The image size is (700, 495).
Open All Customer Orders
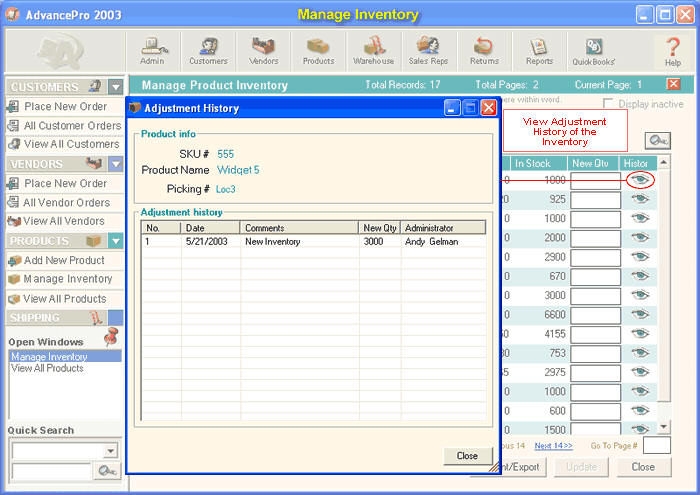[x=65, y=126]
